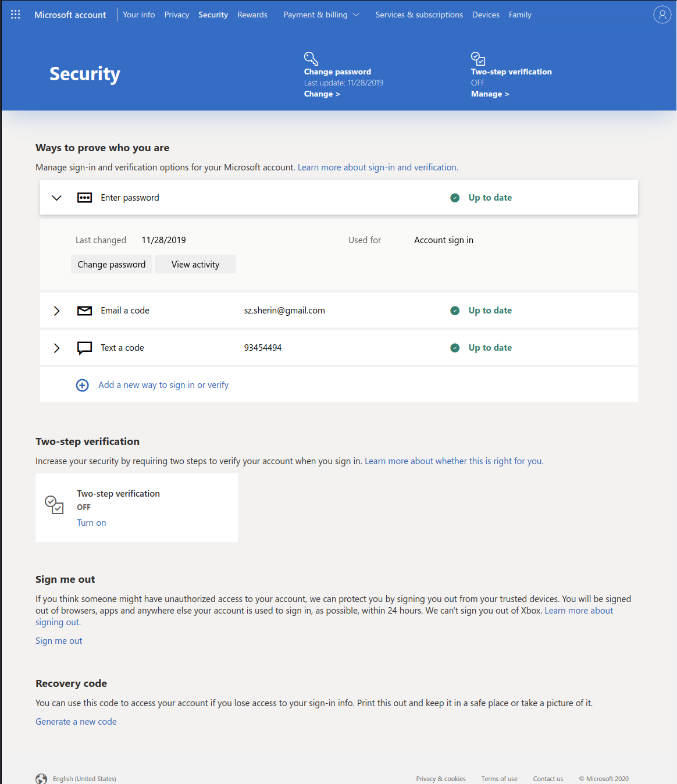
Task: Open Contact us footer link
Action: [548, 779]
